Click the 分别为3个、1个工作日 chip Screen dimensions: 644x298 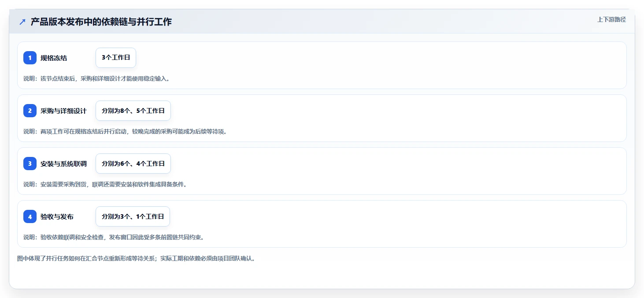[x=133, y=216]
